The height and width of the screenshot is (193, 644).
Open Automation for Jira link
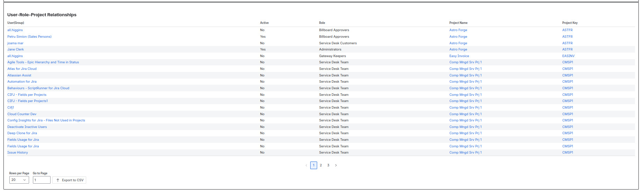(22, 82)
